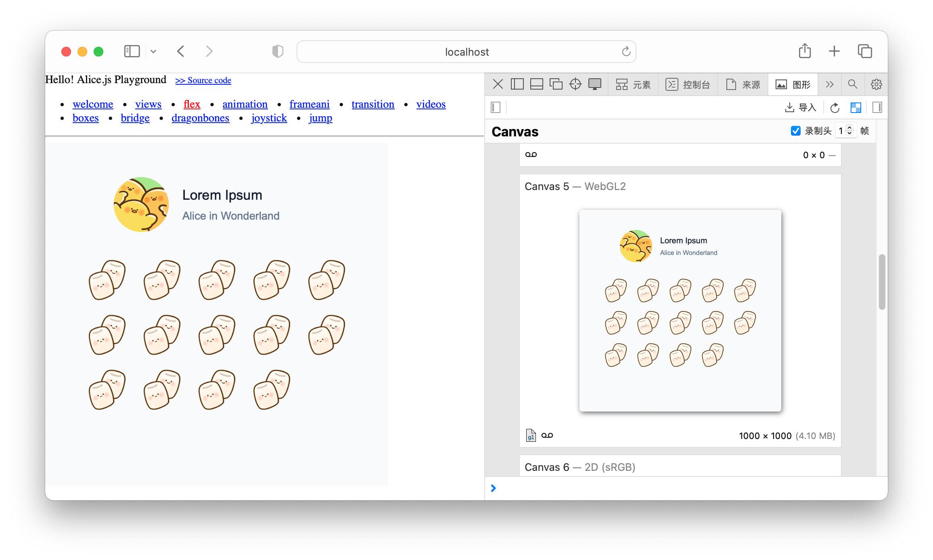
Task: Click the Canvas 5 preview thumbnail
Action: click(680, 310)
